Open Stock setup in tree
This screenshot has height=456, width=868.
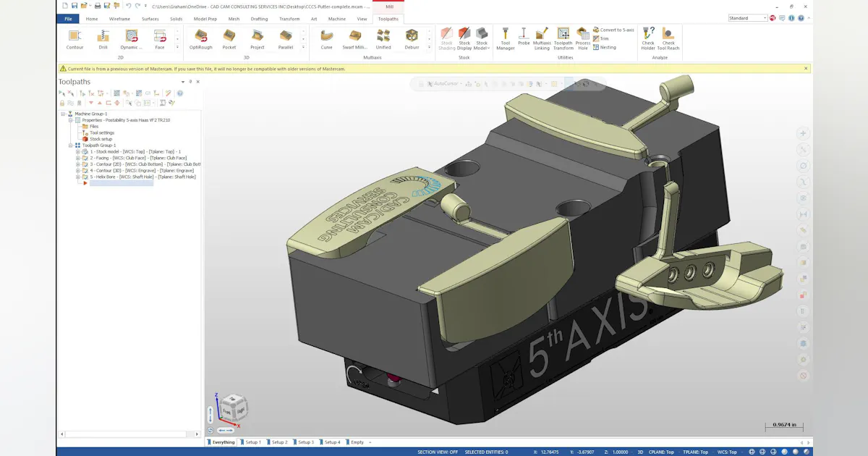[101, 139]
